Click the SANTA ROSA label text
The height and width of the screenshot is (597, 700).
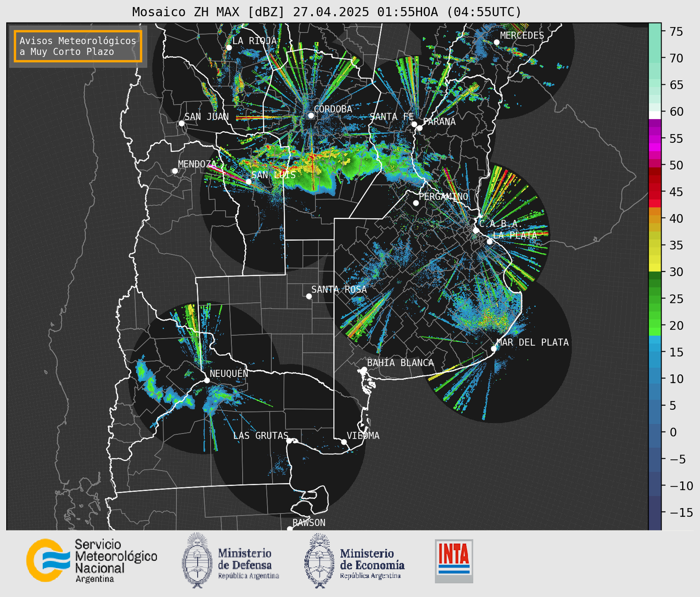click(339, 289)
